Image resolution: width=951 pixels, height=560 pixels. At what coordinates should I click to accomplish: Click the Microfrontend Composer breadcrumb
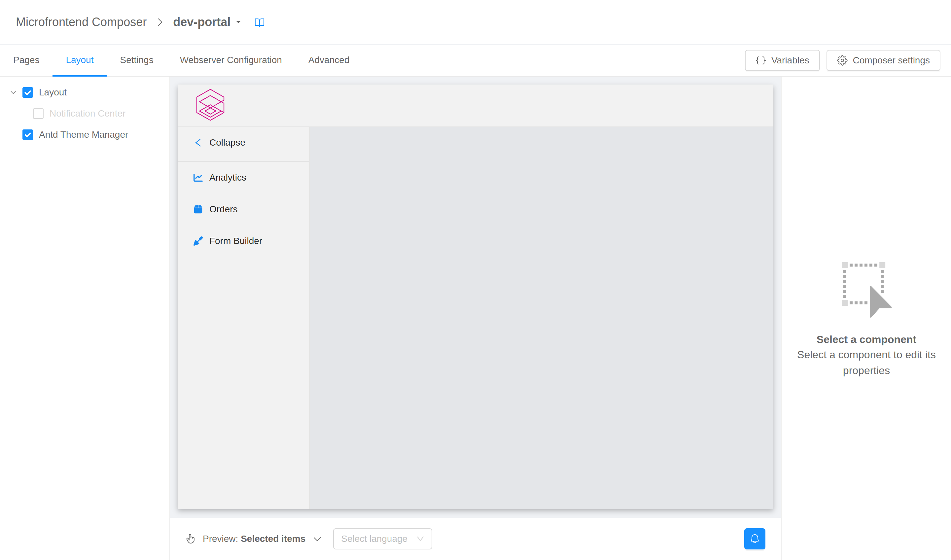click(x=81, y=22)
